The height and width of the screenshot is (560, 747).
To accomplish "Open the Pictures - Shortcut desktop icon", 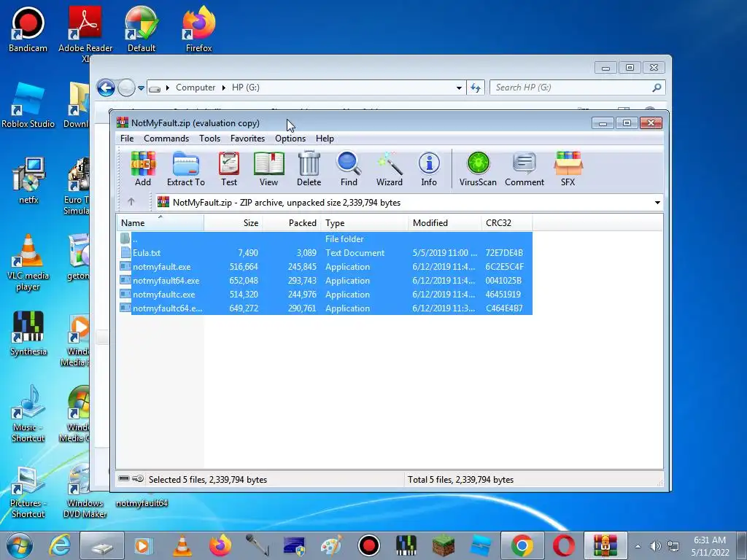I will (x=28, y=491).
